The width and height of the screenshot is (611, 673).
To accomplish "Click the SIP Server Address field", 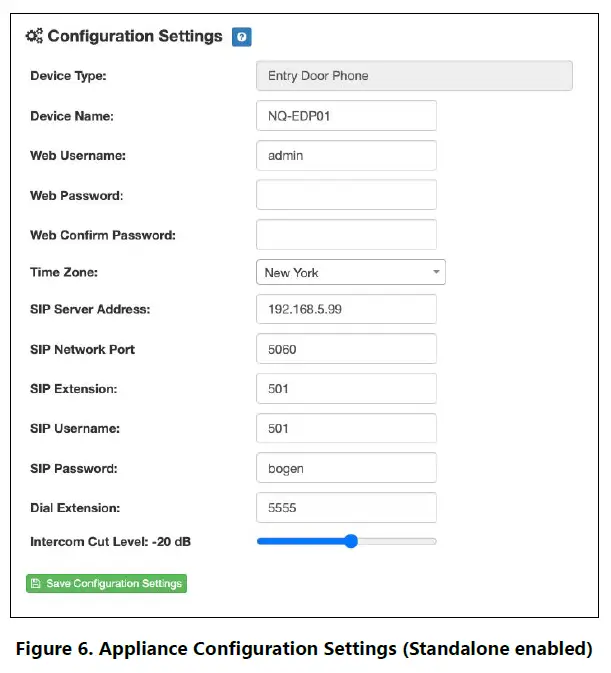I will tap(346, 309).
